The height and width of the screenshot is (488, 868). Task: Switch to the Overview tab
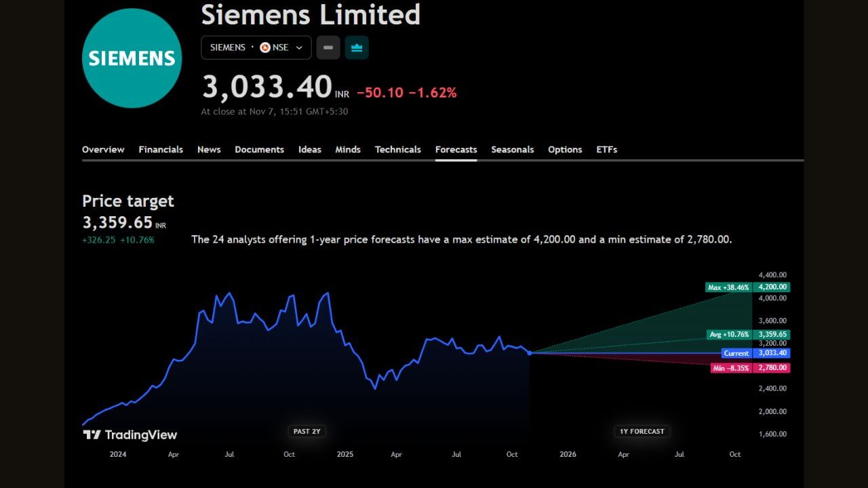click(x=103, y=149)
